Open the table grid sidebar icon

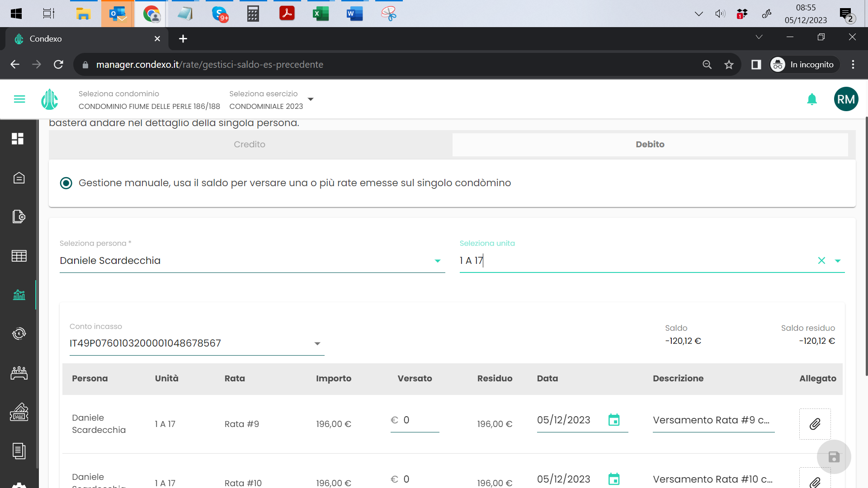pyautogui.click(x=19, y=256)
